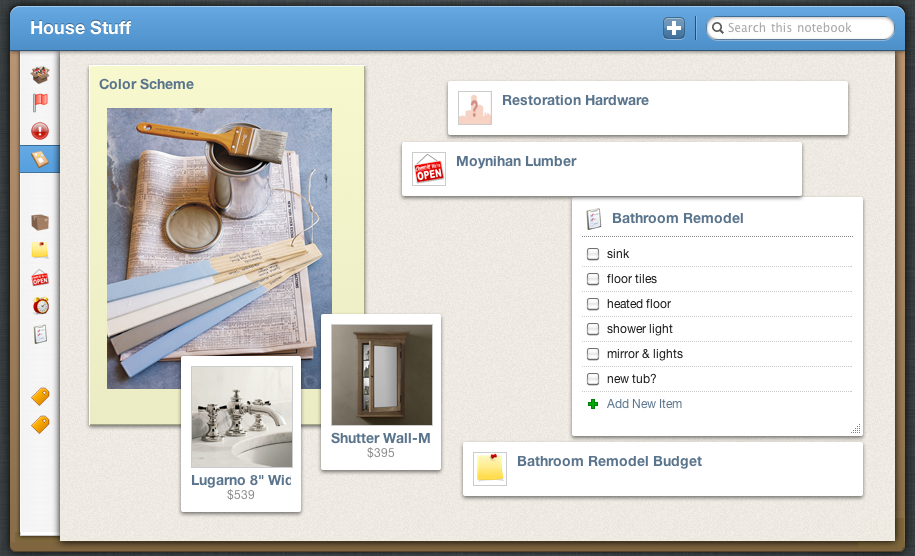Click the Bathroom Remodel checklist icon
This screenshot has width=915, height=556.
pos(593,219)
